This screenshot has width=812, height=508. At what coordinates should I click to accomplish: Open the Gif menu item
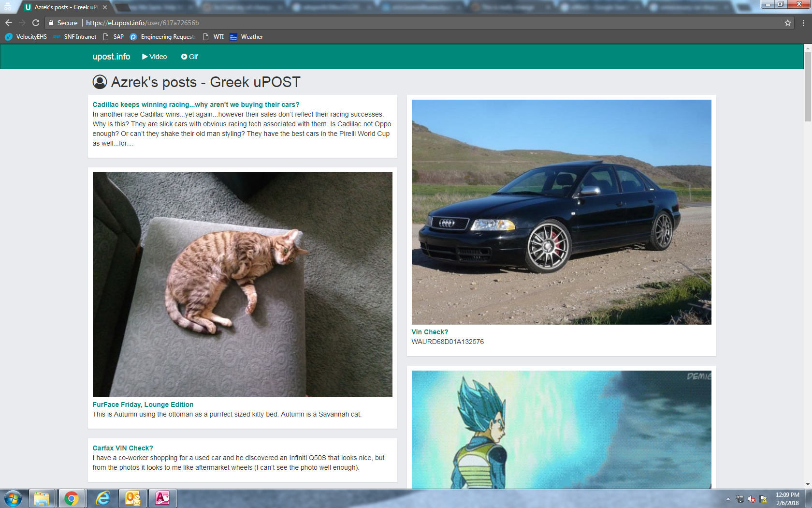[x=189, y=57]
